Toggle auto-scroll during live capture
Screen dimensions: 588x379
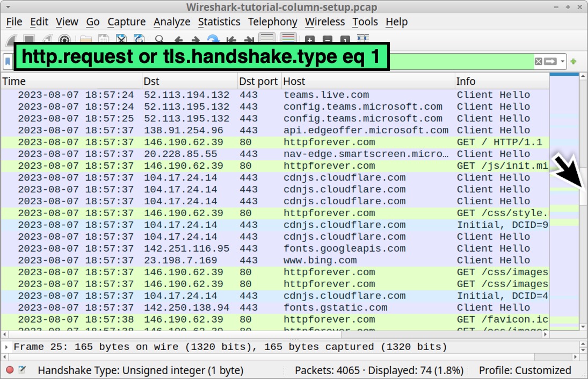(x=267, y=38)
